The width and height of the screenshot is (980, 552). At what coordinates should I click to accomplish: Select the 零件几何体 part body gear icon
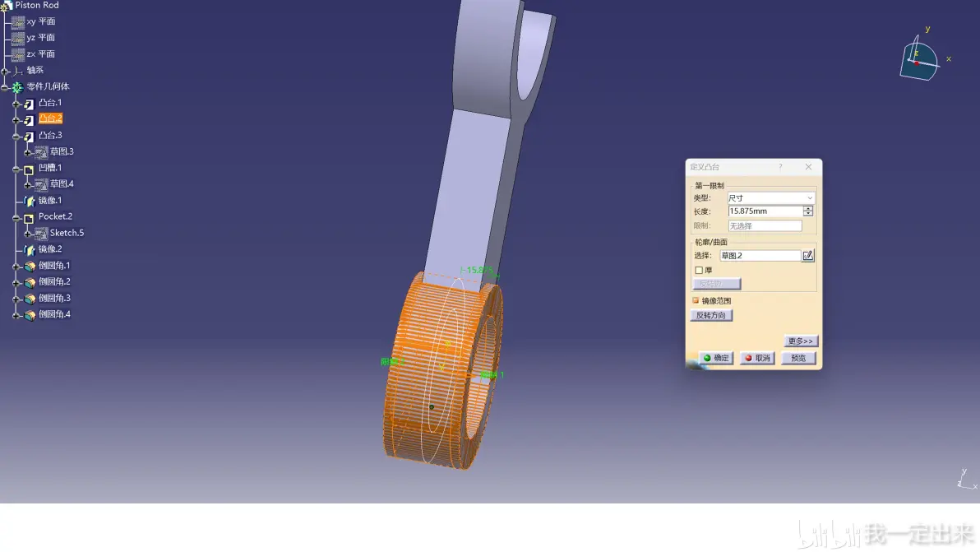(17, 87)
